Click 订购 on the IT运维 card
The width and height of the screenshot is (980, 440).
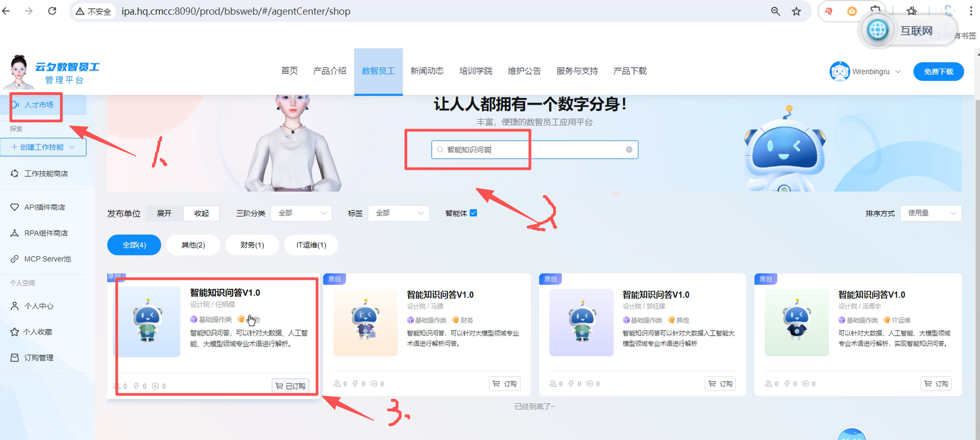[x=936, y=384]
